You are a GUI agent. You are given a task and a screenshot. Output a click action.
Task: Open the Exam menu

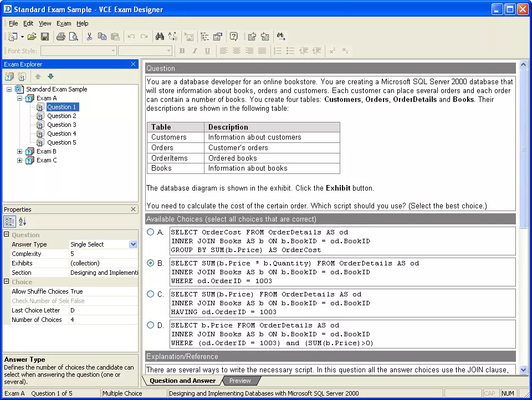point(63,23)
